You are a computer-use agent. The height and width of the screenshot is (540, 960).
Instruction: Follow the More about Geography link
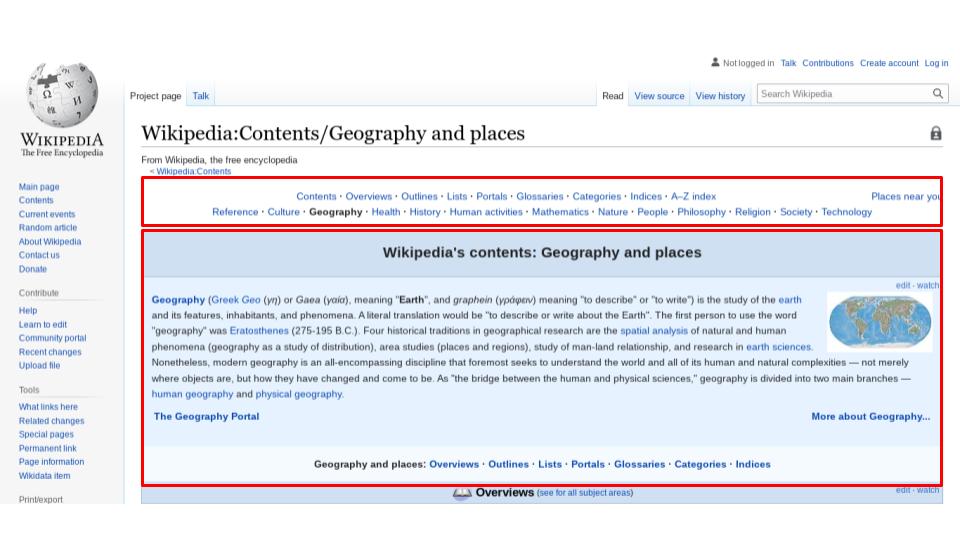[x=871, y=416]
